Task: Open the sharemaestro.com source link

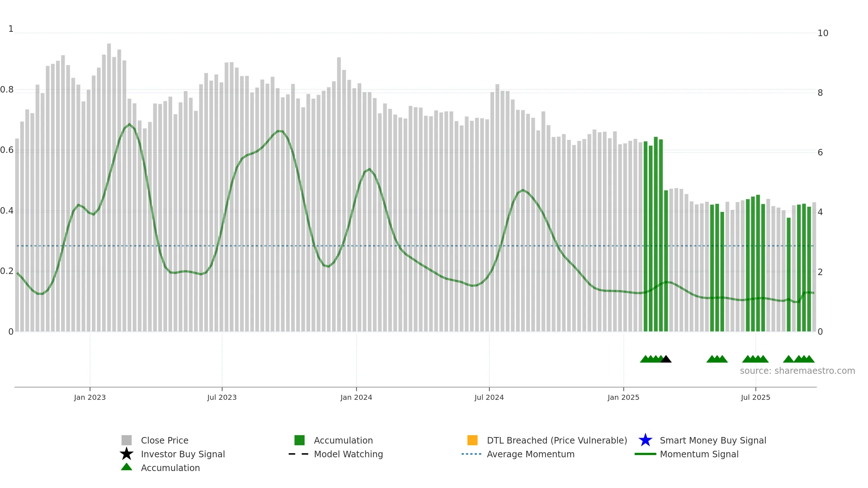Action: (x=797, y=371)
